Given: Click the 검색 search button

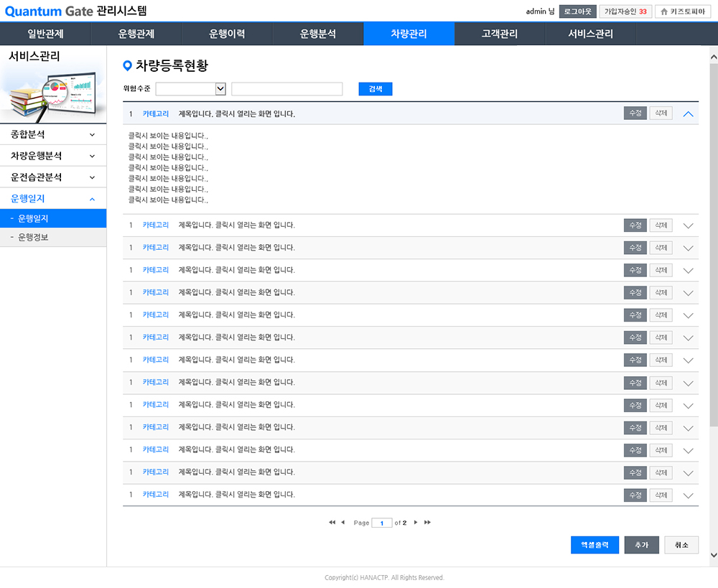Looking at the screenshot, I should pyautogui.click(x=376, y=89).
